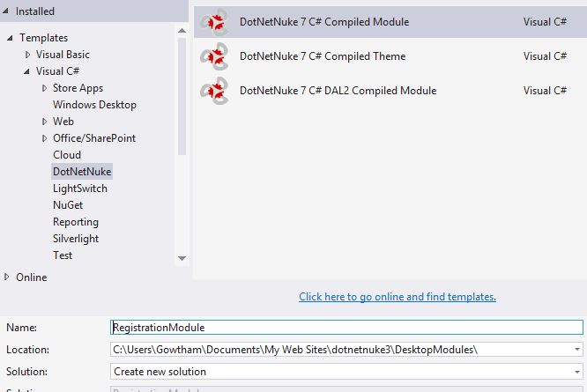The height and width of the screenshot is (392, 587).
Task: Select DotNetNuke 7 C# Compiled Module template name
Action: 324,22
